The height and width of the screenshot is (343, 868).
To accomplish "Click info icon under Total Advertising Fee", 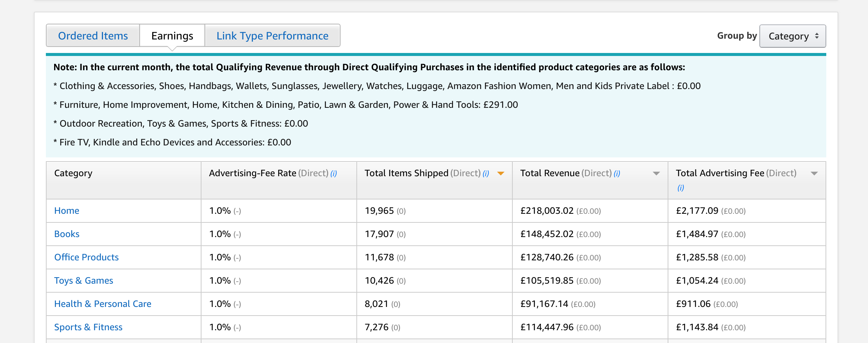I will pos(680,188).
